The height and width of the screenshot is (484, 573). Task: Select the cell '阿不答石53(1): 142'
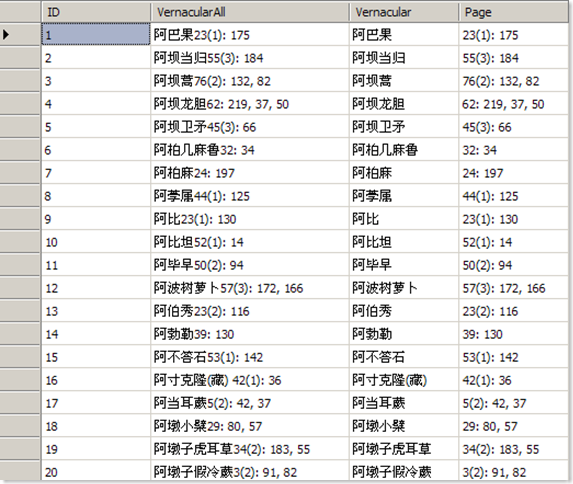click(x=250, y=357)
